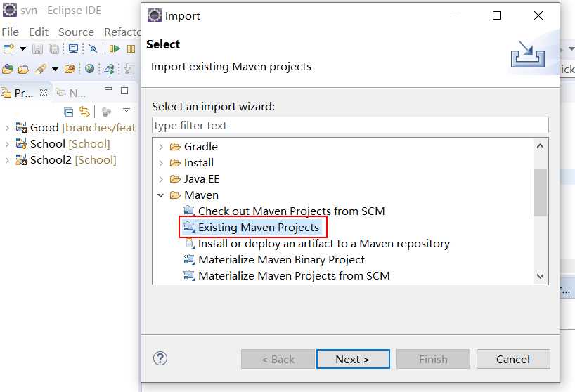The width and height of the screenshot is (575, 392).
Task: Click the Open Task folder icon
Action: 70,69
